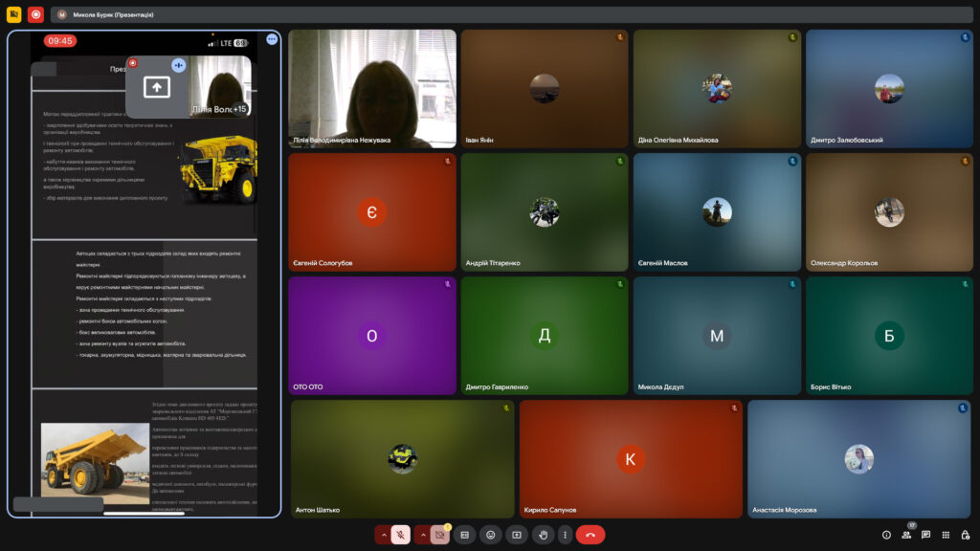Click the dump truck photo at the presentation bottom
The height and width of the screenshot is (551, 980).
click(95, 463)
